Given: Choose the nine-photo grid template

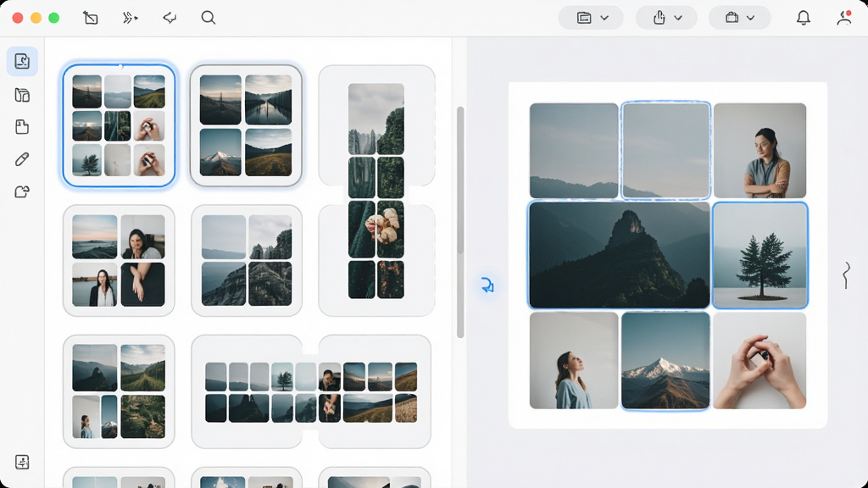Looking at the screenshot, I should tap(119, 125).
